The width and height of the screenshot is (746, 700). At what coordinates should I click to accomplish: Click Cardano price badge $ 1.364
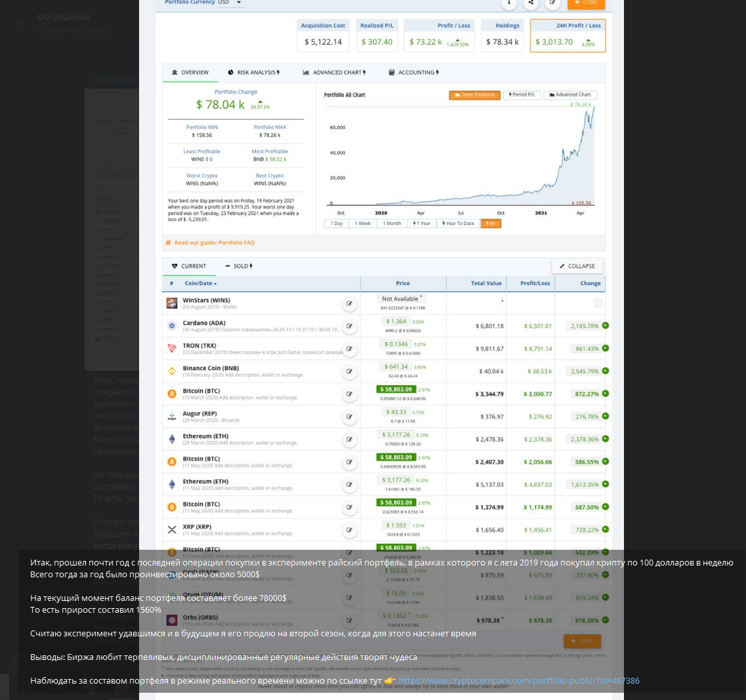(x=396, y=321)
